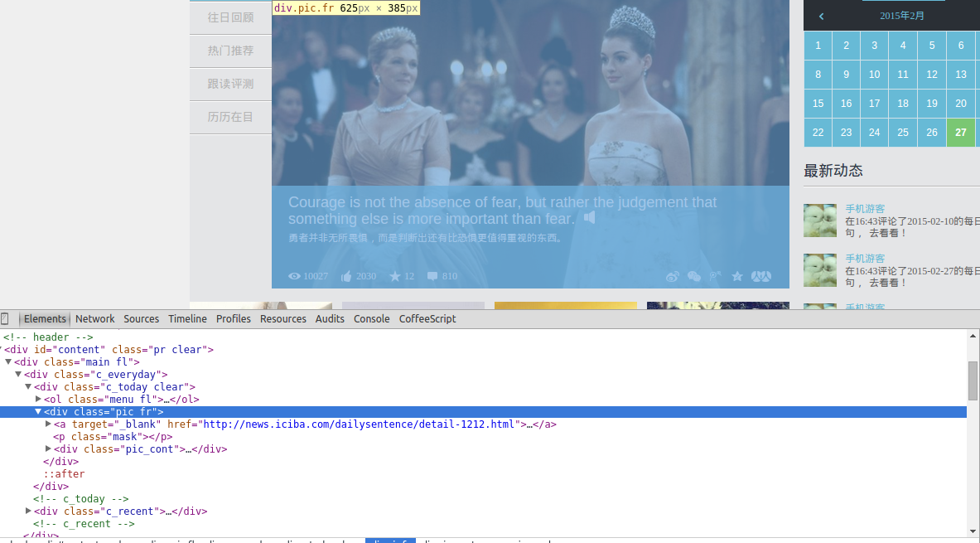Select date 27 in the calendar

tap(960, 133)
